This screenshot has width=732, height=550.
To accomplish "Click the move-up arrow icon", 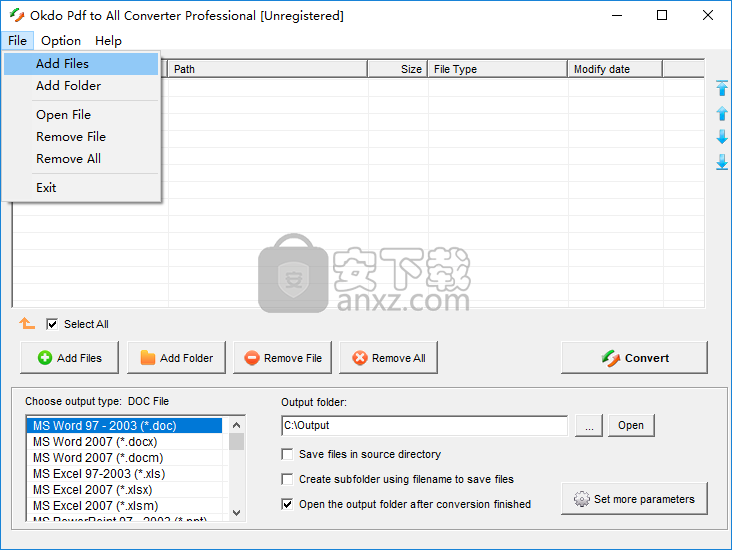I will coord(722,113).
